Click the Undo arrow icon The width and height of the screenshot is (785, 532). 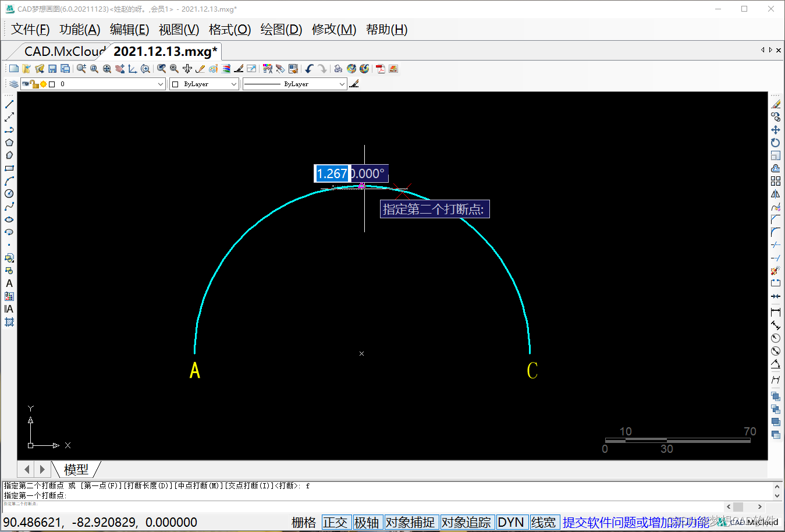tap(309, 69)
